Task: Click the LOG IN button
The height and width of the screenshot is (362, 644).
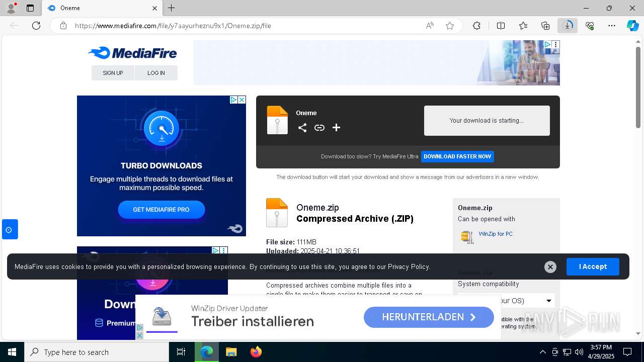Action: click(x=156, y=73)
